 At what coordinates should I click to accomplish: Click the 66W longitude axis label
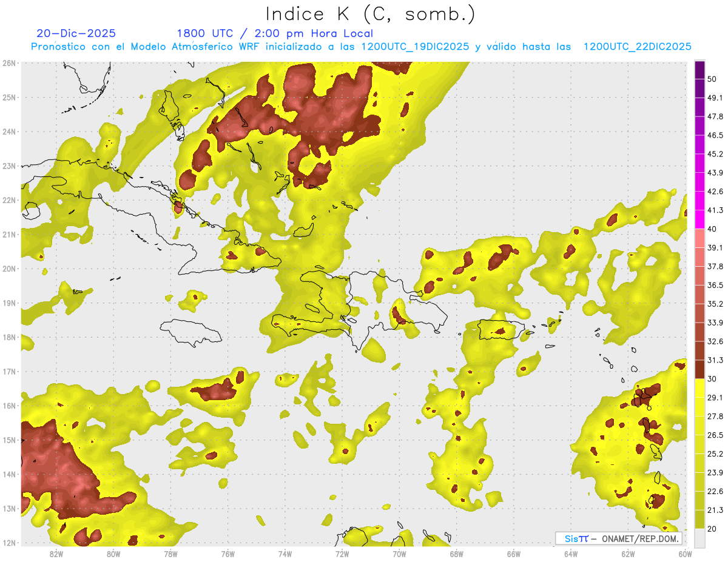point(514,554)
